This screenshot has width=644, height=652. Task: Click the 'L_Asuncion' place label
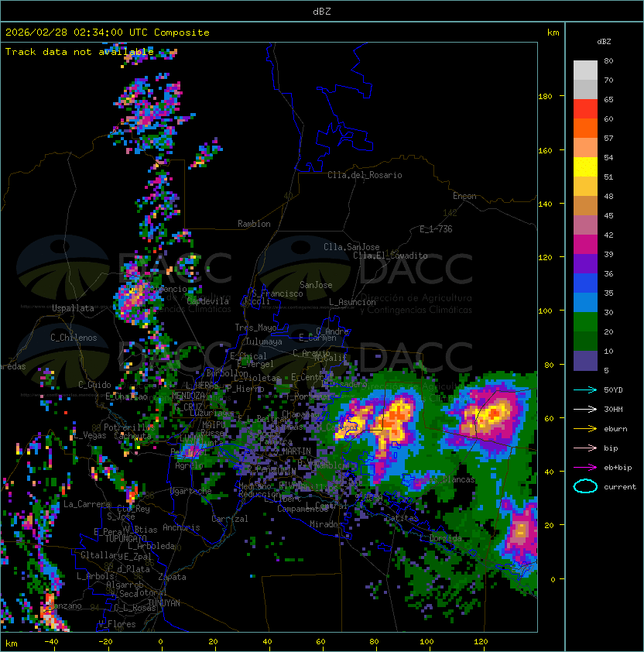[352, 302]
